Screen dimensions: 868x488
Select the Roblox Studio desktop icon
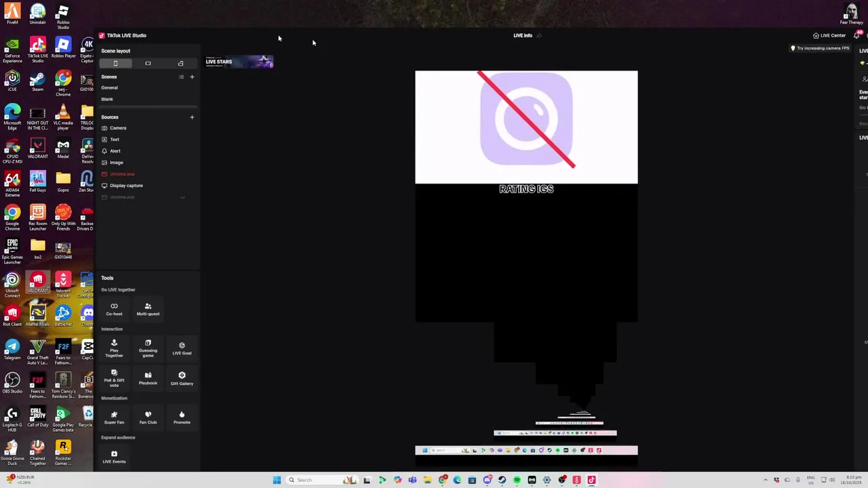coord(63,17)
